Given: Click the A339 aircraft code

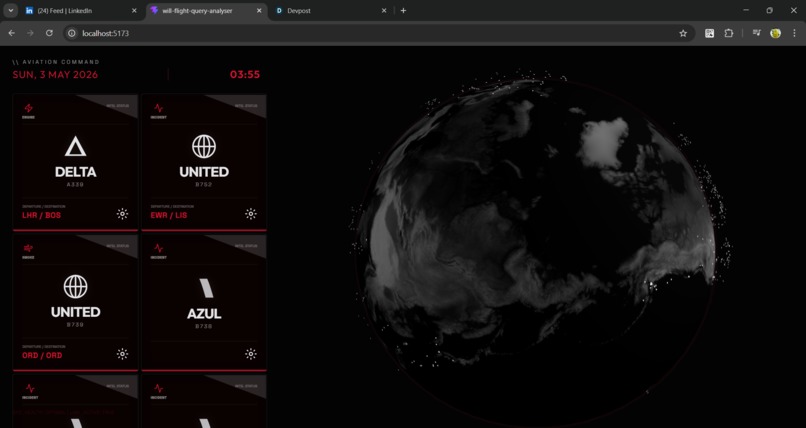Looking at the screenshot, I should pos(75,184).
